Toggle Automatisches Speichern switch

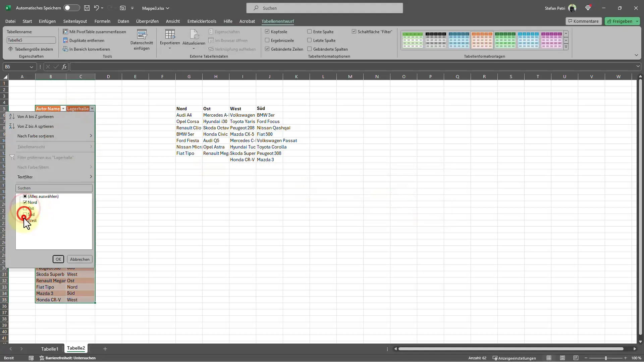(x=71, y=8)
